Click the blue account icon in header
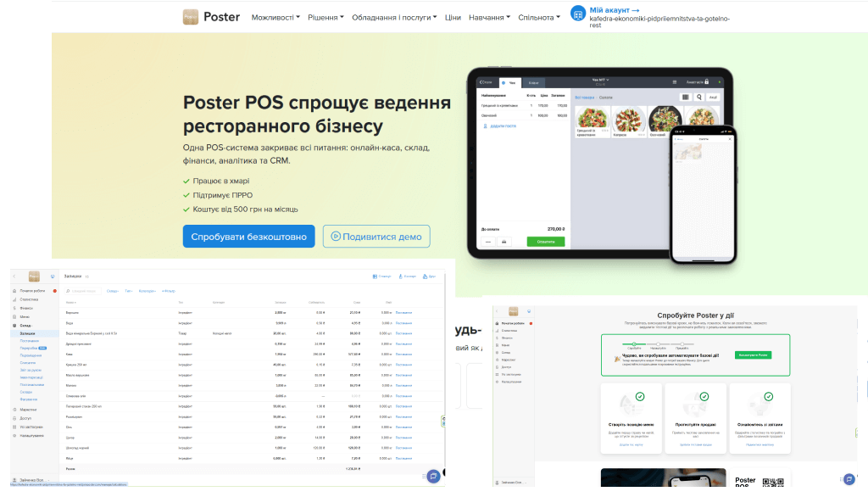Viewport: 868px width, 497px height. click(x=578, y=14)
